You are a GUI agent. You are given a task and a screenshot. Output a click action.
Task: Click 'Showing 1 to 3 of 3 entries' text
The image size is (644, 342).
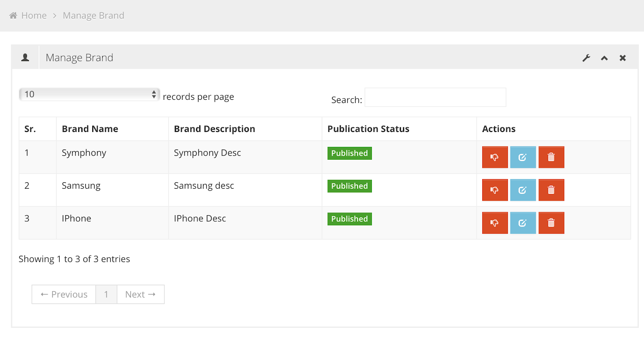tap(74, 259)
